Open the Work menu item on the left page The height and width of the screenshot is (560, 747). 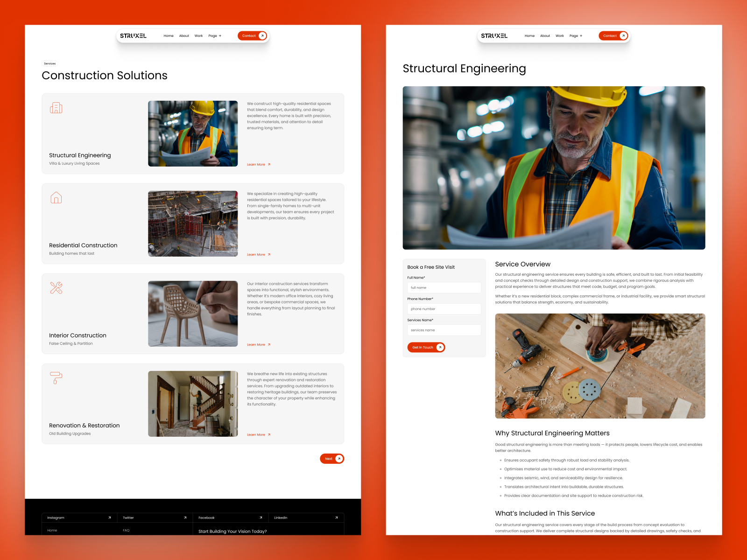click(x=198, y=36)
